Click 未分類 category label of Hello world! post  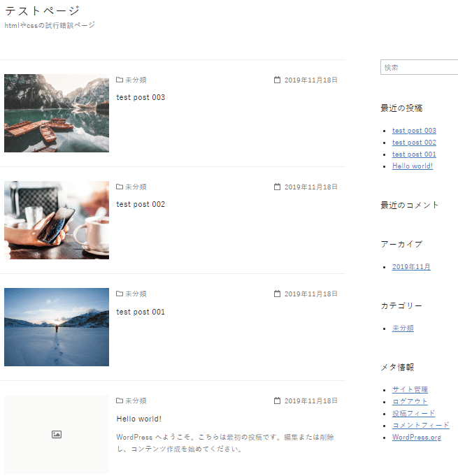tap(136, 401)
